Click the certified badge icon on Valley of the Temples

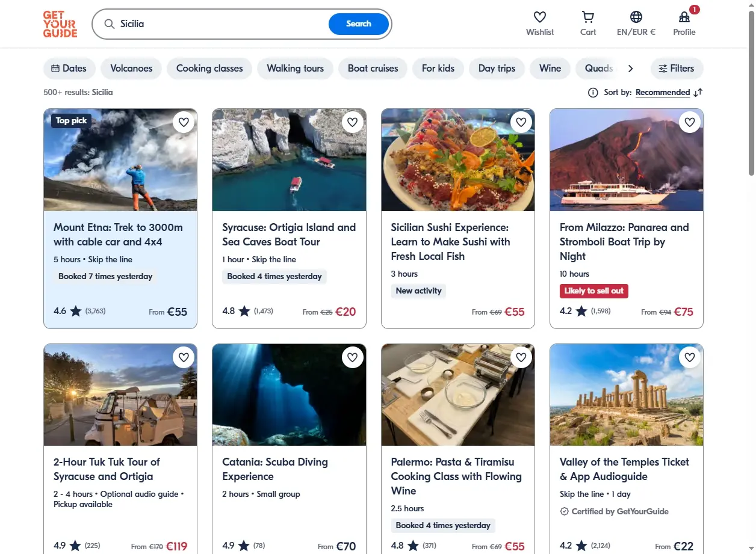(x=565, y=511)
